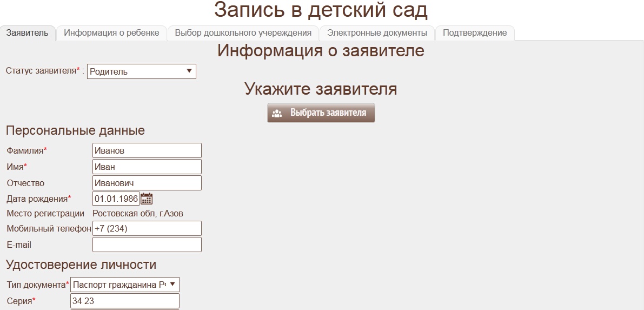Open the Выбор дошкольного учереждения tab
Image resolution: width=644 pixels, height=310 pixels.
(x=243, y=33)
